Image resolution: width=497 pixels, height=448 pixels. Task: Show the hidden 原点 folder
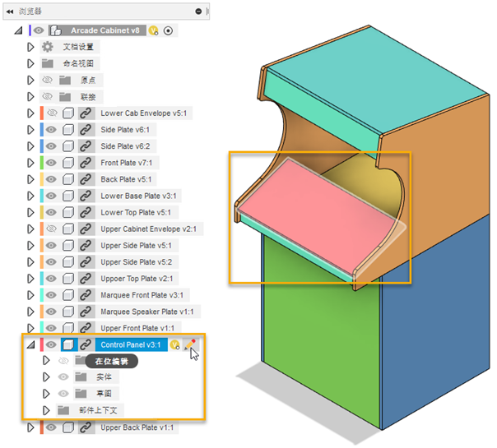point(48,80)
